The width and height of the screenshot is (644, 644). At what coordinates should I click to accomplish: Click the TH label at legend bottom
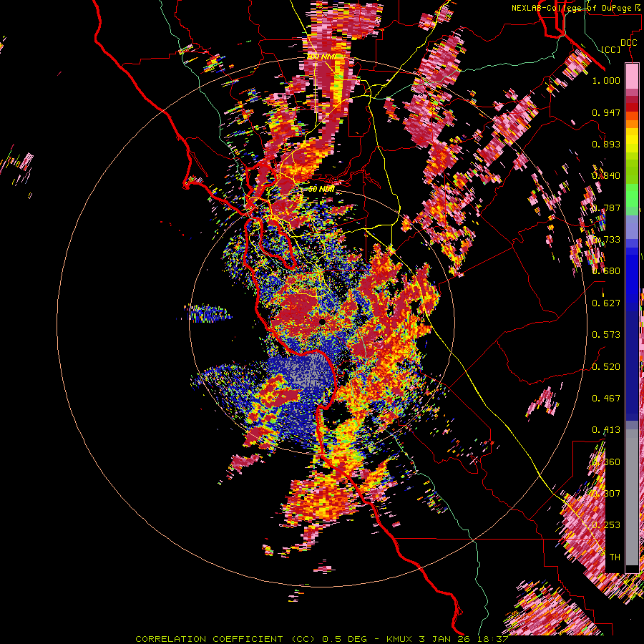[615, 557]
